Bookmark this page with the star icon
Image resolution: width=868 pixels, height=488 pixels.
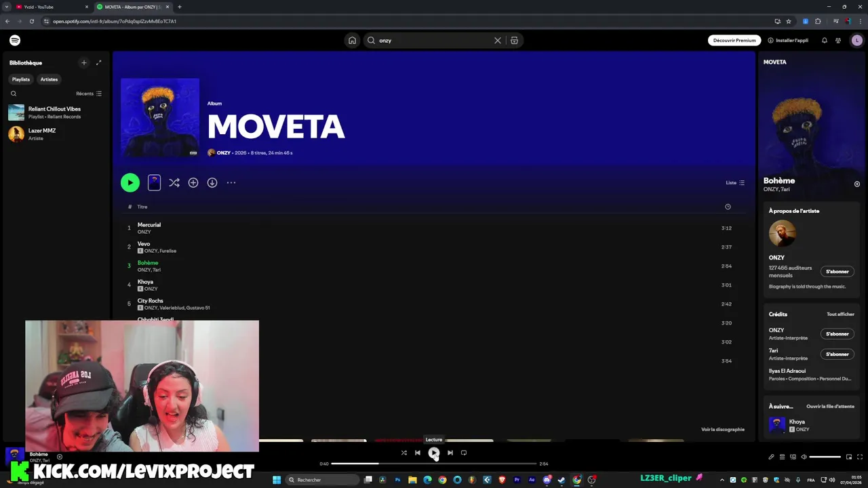pyautogui.click(x=789, y=21)
